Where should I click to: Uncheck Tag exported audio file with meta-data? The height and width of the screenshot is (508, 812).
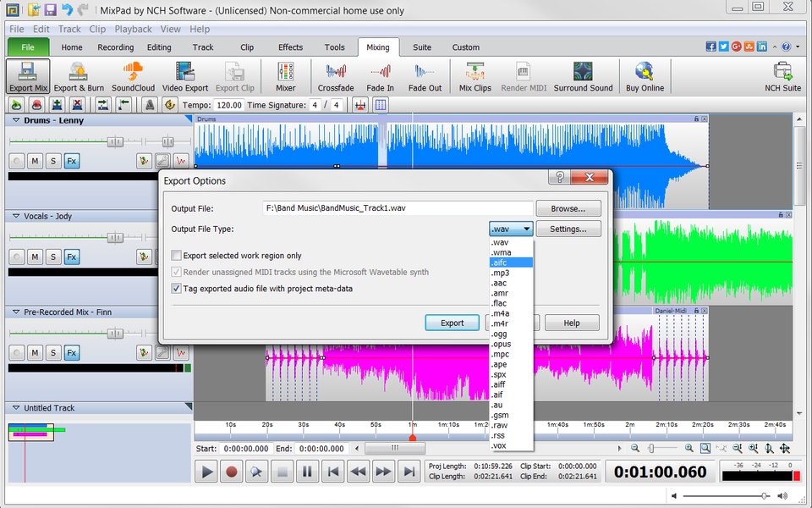(x=177, y=289)
